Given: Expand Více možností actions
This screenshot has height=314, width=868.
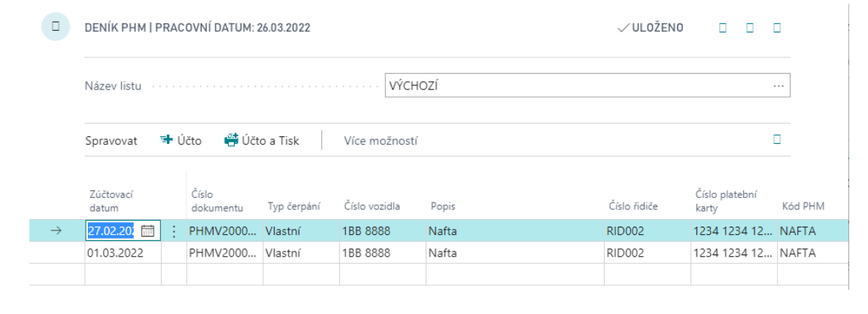Looking at the screenshot, I should [x=380, y=141].
